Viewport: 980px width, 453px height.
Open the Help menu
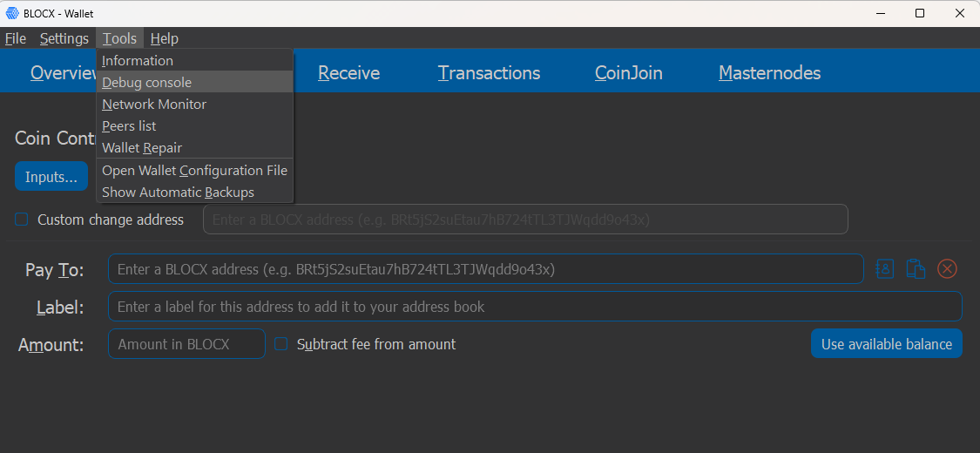point(165,38)
